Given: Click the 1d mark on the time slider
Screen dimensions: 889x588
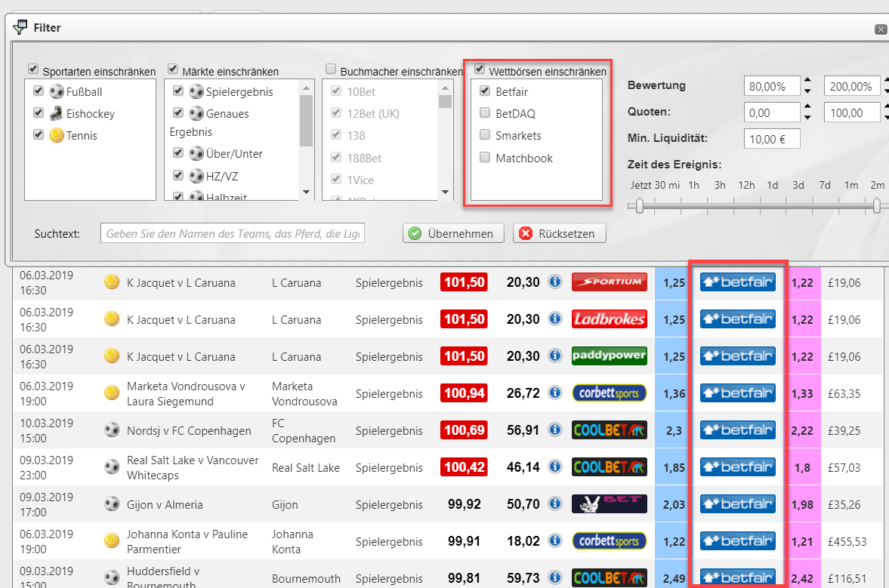Looking at the screenshot, I should point(772,185).
